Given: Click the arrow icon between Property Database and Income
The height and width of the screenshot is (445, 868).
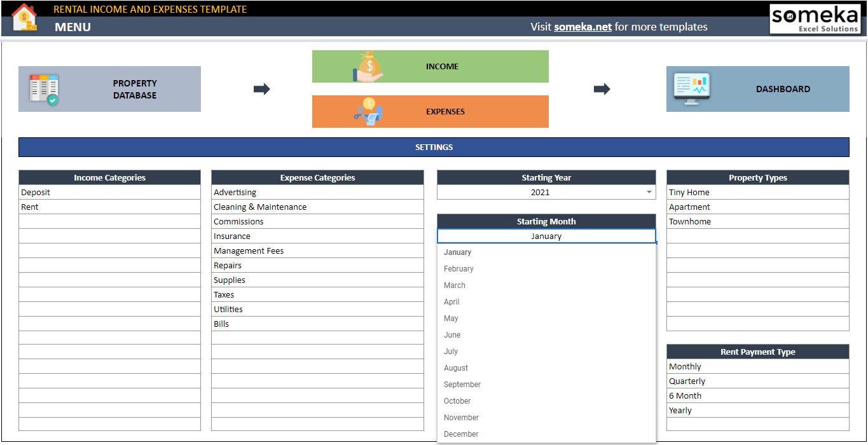Looking at the screenshot, I should coord(261,89).
